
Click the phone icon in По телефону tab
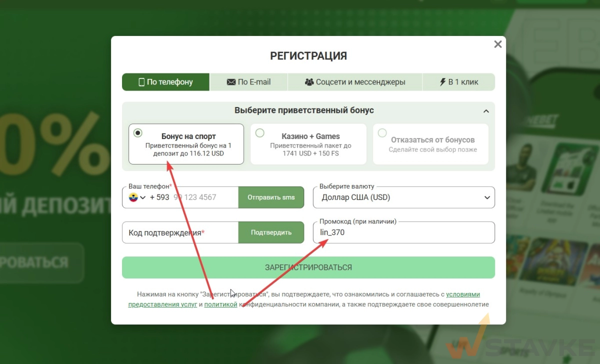click(x=141, y=82)
